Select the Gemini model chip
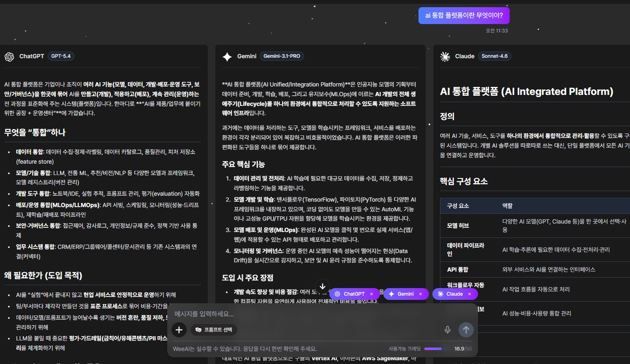 pyautogui.click(x=401, y=294)
